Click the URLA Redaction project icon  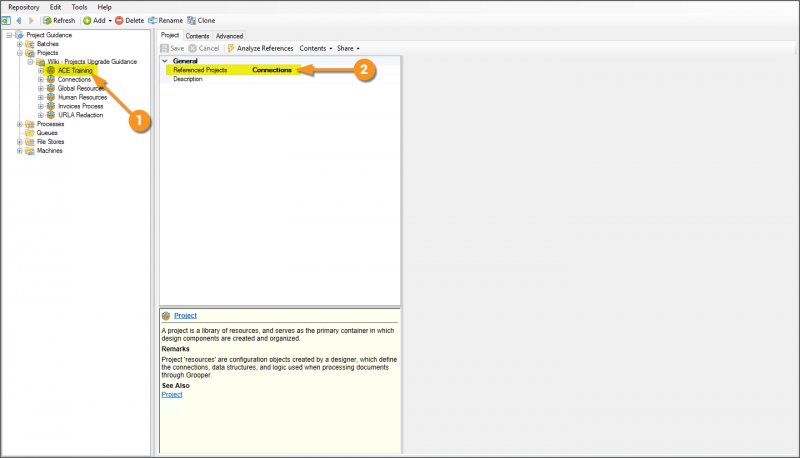point(51,115)
